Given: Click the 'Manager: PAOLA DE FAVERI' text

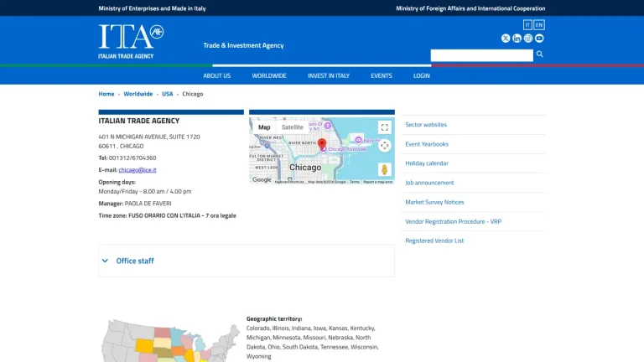Looking at the screenshot, I should [x=135, y=204].
